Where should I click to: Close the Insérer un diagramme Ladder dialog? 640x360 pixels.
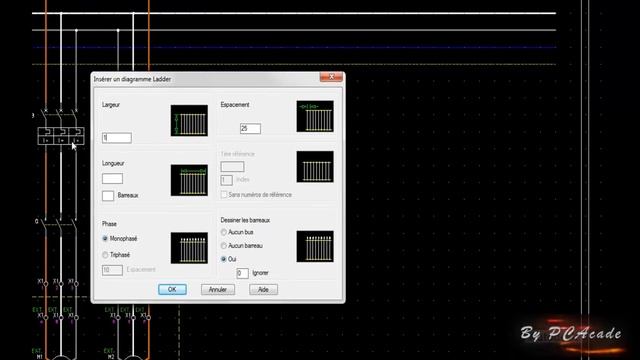(331, 77)
